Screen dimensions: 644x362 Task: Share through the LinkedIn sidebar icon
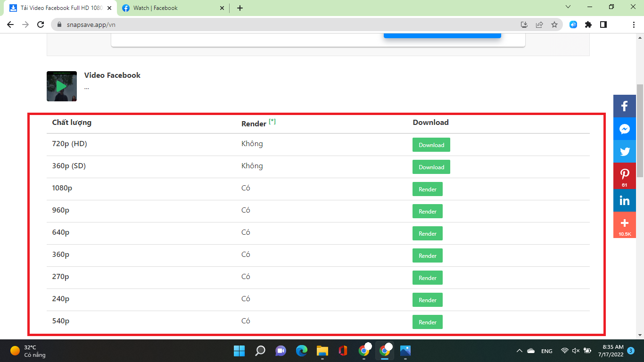(624, 201)
